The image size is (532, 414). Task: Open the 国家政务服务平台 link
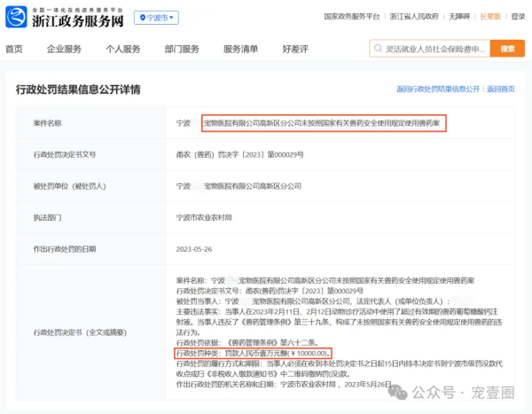point(352,16)
